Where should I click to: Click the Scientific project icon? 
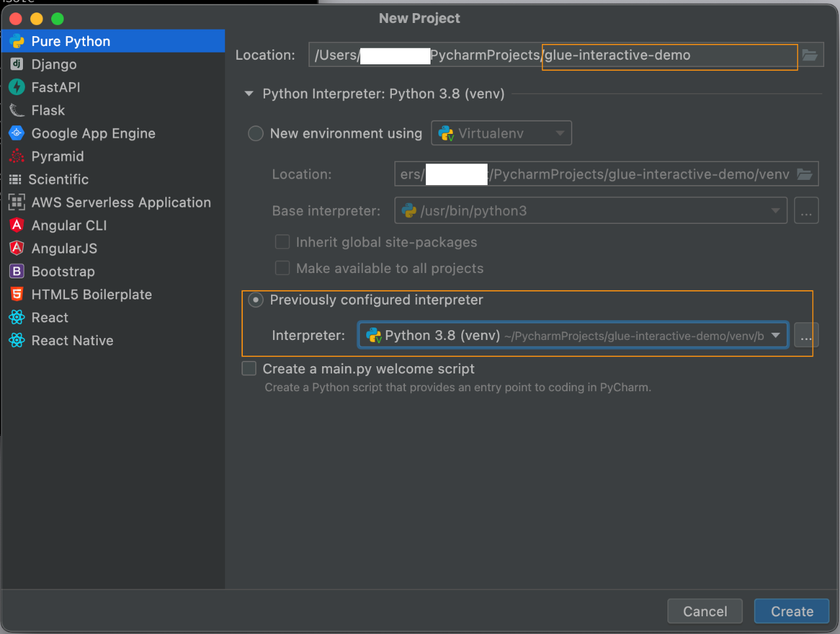click(15, 179)
